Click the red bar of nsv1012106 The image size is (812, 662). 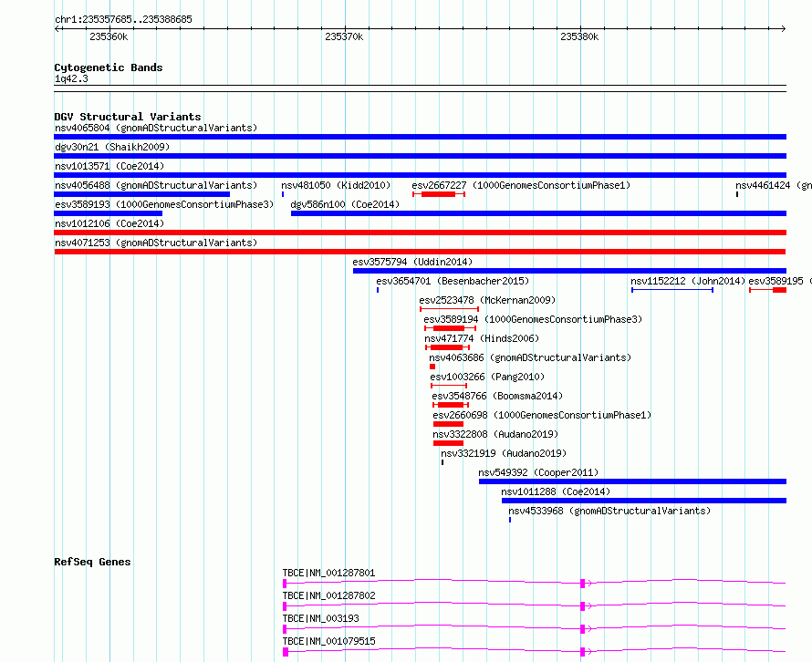tap(420, 233)
